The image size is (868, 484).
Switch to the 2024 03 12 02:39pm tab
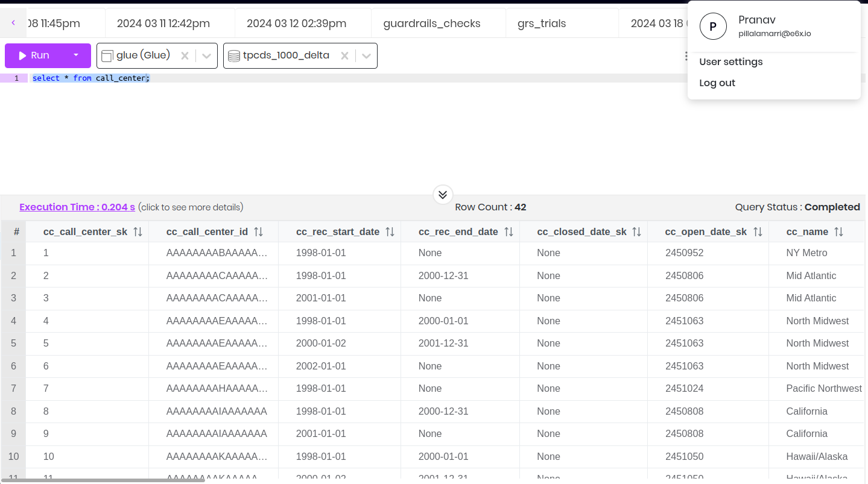tap(297, 24)
